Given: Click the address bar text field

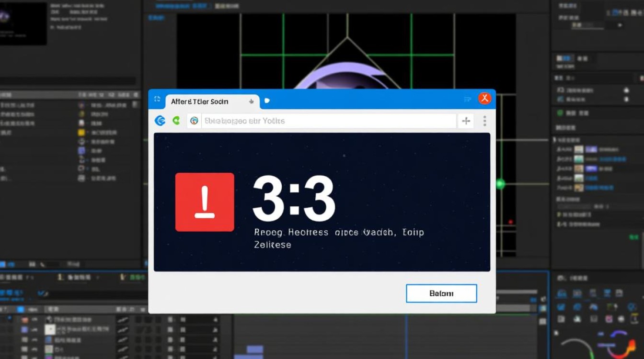Looking at the screenshot, I should tap(326, 121).
